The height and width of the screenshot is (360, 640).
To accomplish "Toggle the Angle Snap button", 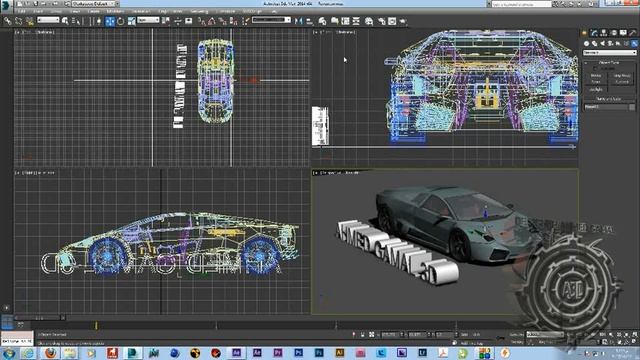I will (212, 21).
